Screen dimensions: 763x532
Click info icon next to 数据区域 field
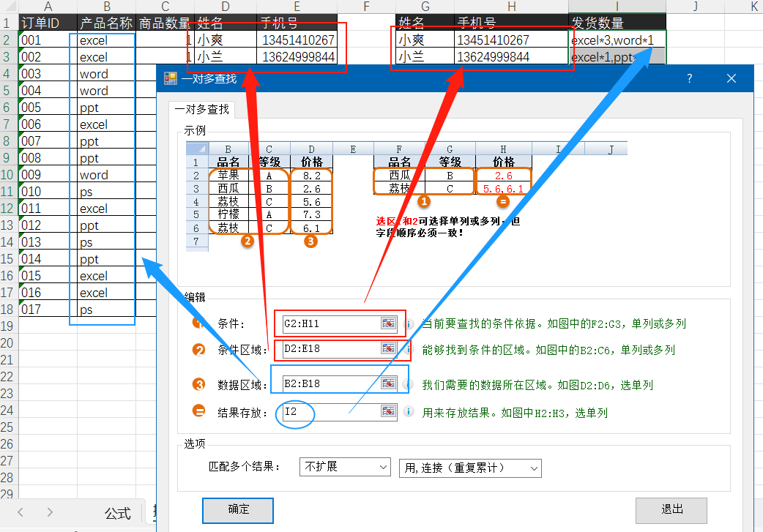409,384
